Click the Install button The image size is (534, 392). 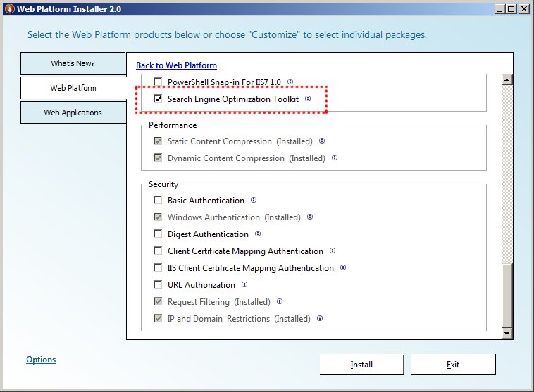pyautogui.click(x=361, y=365)
